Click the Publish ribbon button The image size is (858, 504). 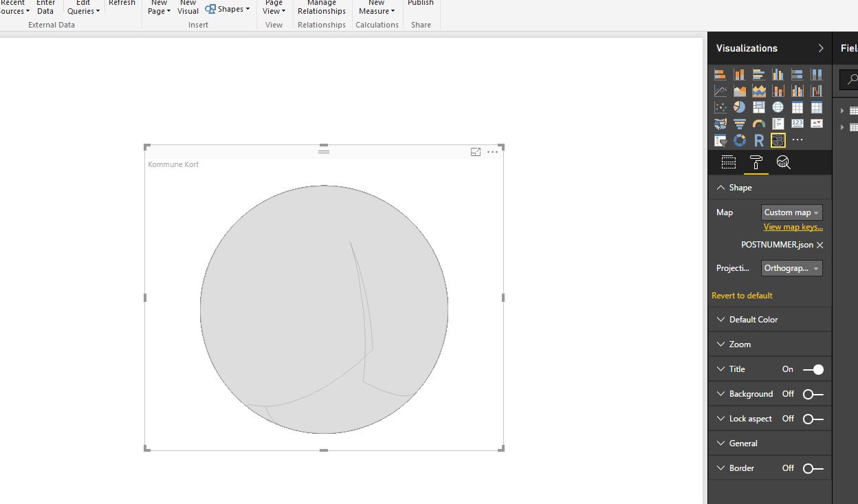(421, 3)
